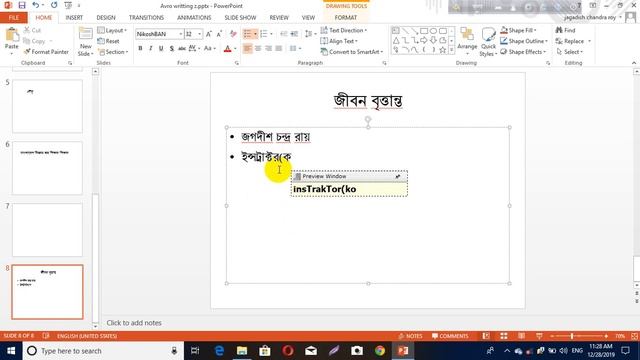Open NOTES pane from status bar
The width and height of the screenshot is (640, 360).
tap(410, 336)
